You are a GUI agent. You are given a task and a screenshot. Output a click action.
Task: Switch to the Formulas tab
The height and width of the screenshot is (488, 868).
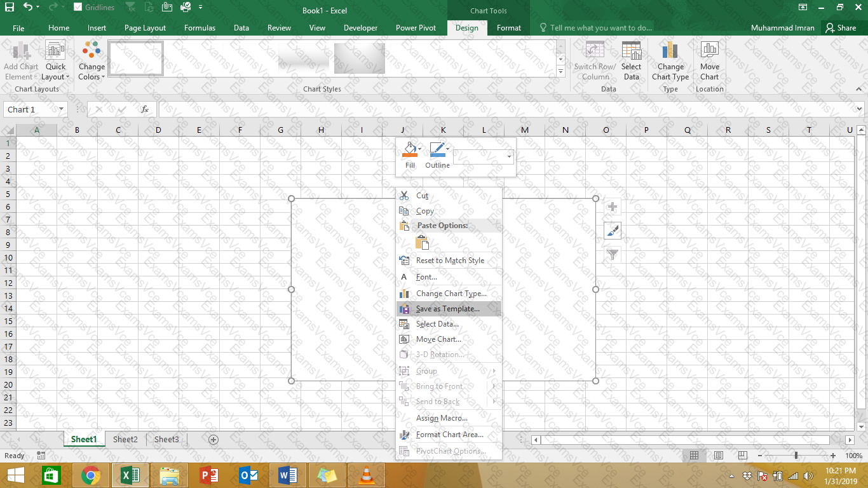click(200, 28)
